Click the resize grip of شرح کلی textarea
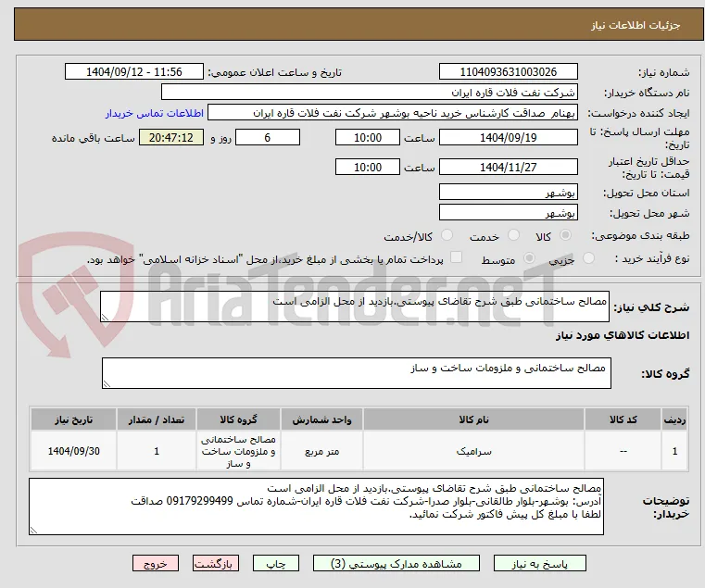Viewport: 705px width, 588px height. point(106,318)
